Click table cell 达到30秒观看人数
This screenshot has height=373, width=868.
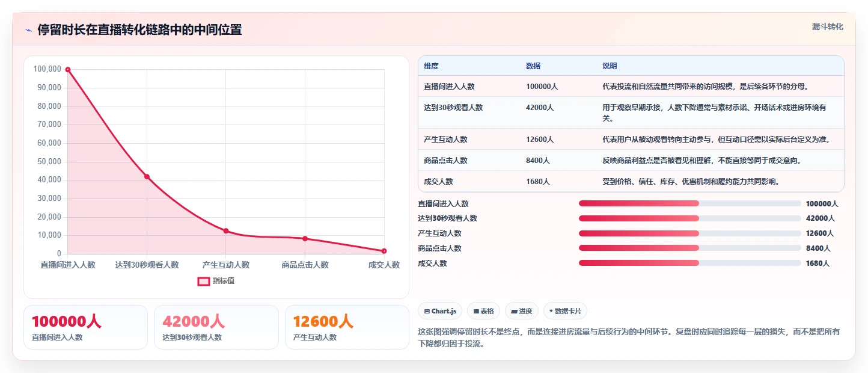point(453,108)
